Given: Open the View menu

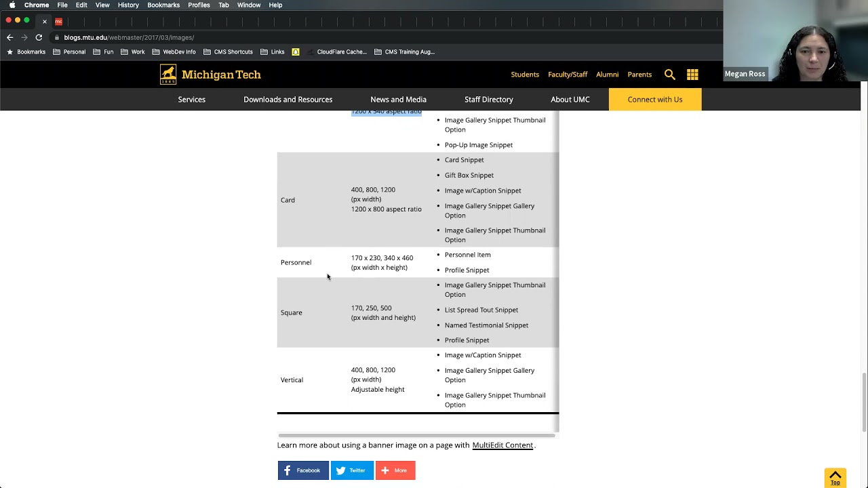Looking at the screenshot, I should pyautogui.click(x=102, y=5).
